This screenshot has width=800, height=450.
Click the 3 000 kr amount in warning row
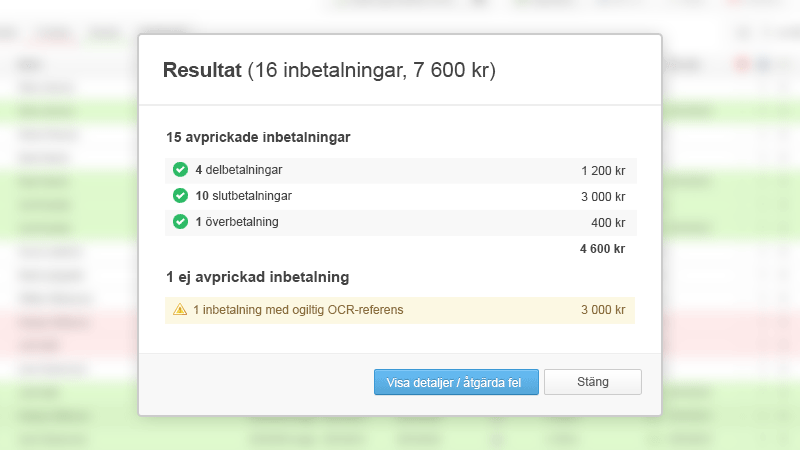(x=602, y=310)
